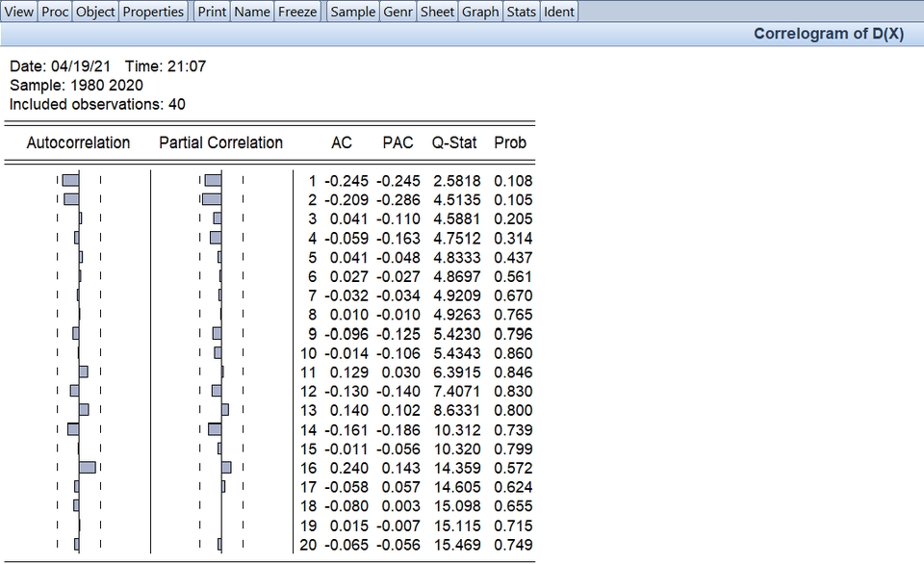Select Prob value 0.670 at lag 7
The width and height of the screenshot is (924, 564).
(513, 295)
